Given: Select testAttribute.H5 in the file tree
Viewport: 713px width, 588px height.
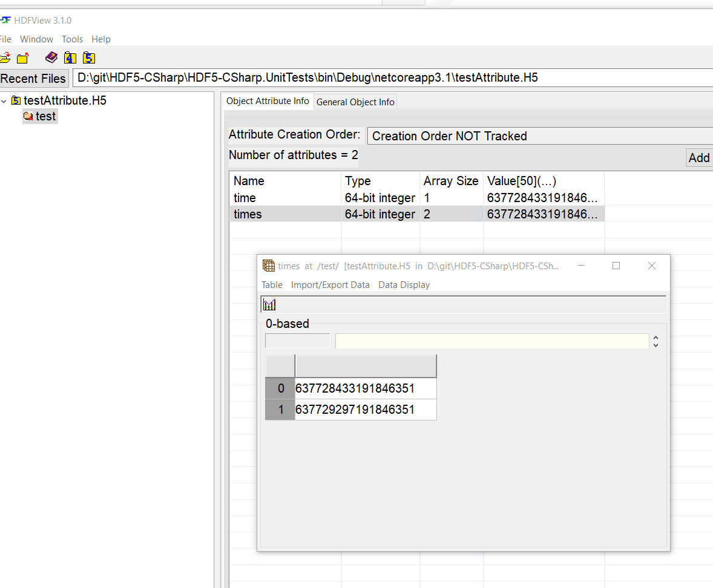Looking at the screenshot, I should [65, 100].
